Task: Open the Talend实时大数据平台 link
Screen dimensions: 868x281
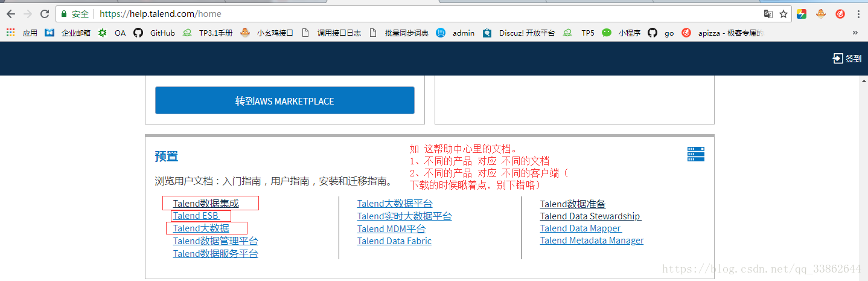Action: tap(404, 216)
